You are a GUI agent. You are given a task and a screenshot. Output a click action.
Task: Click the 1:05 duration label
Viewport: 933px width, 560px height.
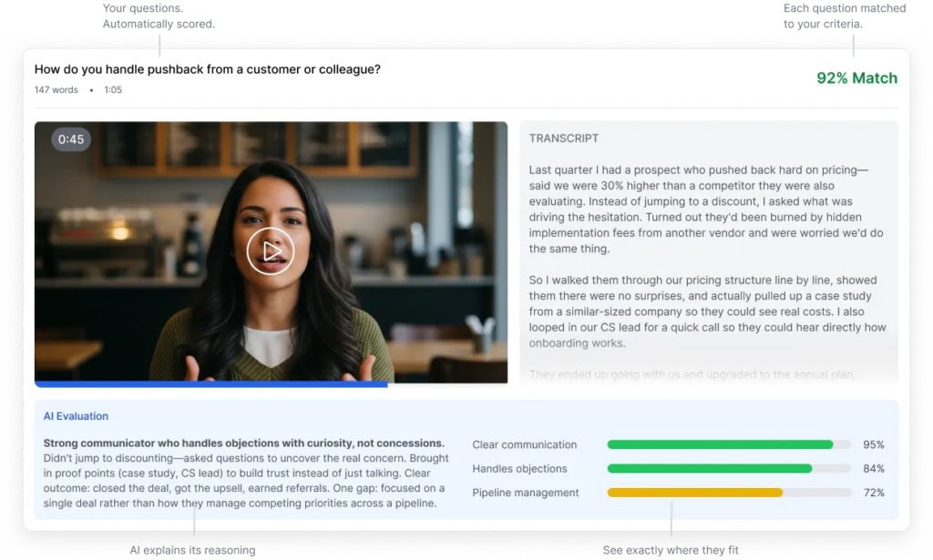(113, 90)
